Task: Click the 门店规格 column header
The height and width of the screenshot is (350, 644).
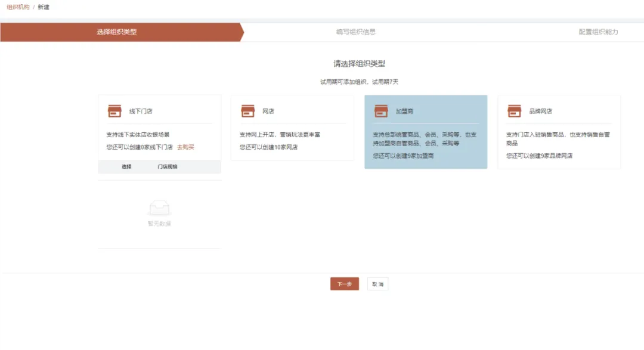Action: 167,167
